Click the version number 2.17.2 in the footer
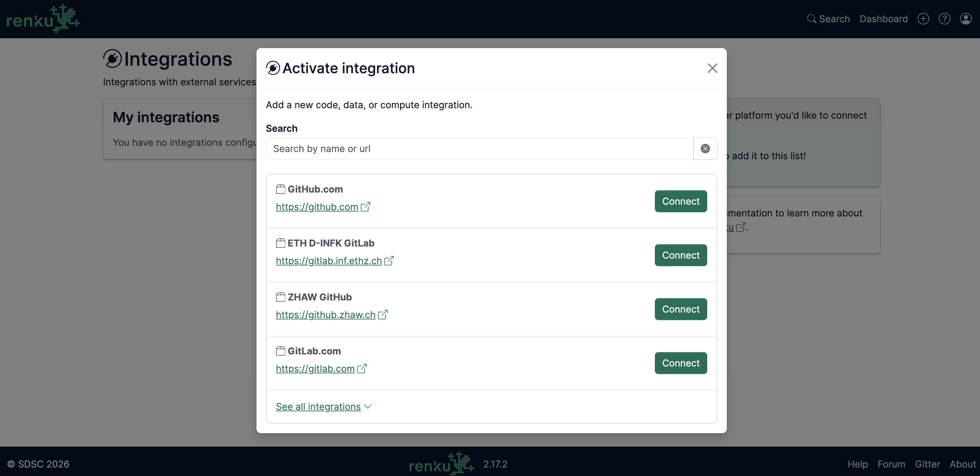980x476 pixels. (495, 464)
